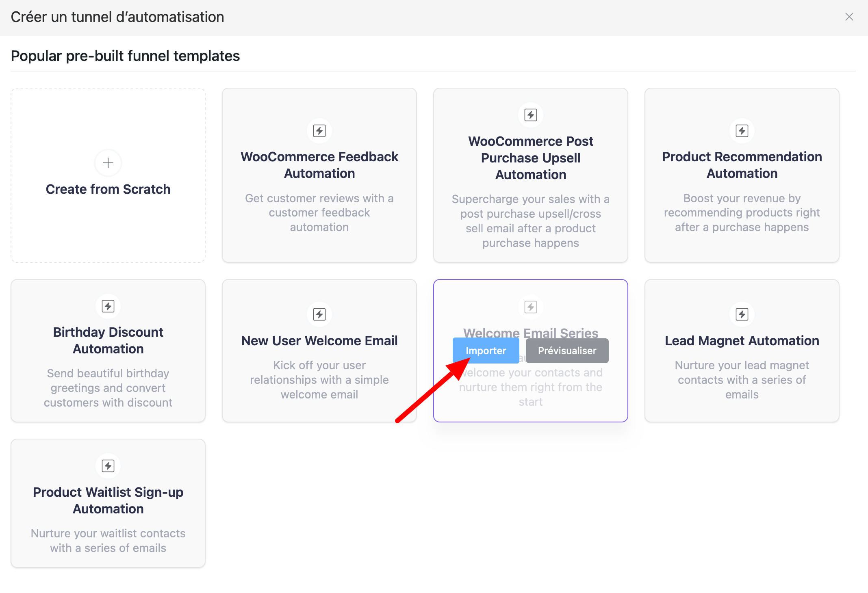This screenshot has width=868, height=593.
Task: Close the Créer un tunnel d'automatisation dialog
Action: point(849,17)
